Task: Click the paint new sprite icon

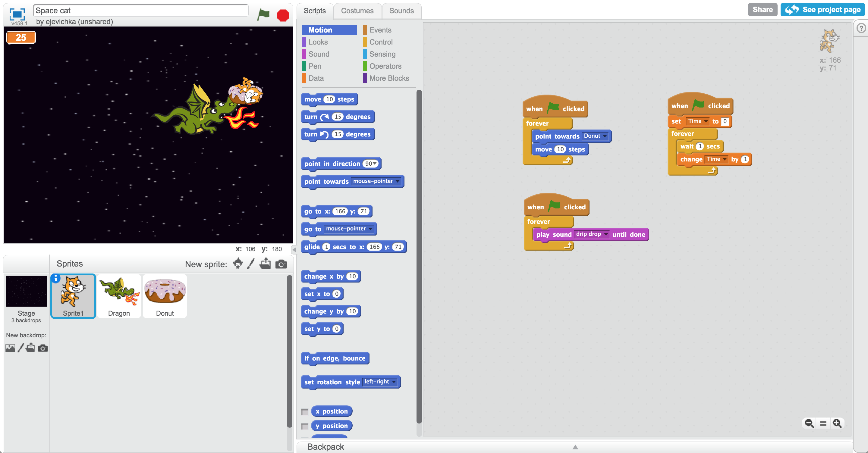Action: coord(251,264)
